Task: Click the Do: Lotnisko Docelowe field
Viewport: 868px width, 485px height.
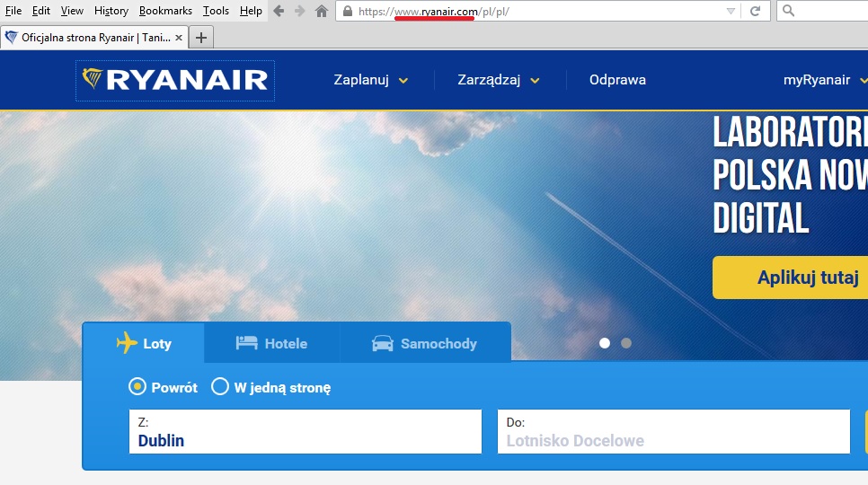Action: 674,431
